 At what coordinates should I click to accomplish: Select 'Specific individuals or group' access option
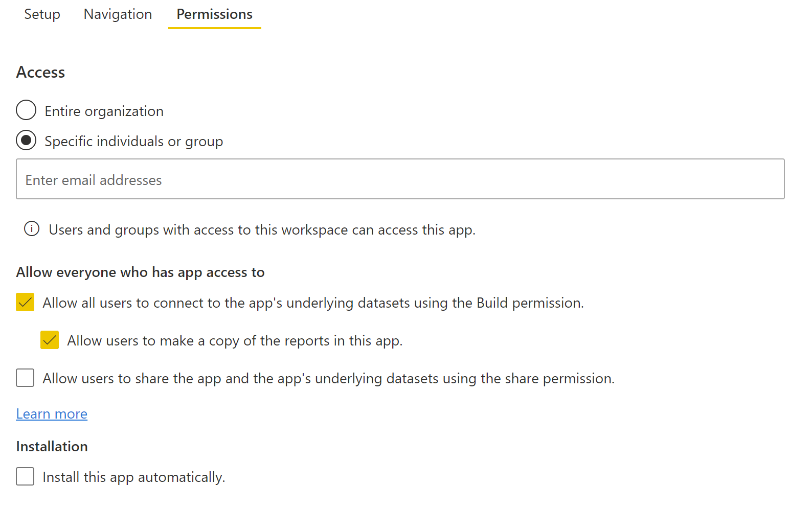[26, 141]
